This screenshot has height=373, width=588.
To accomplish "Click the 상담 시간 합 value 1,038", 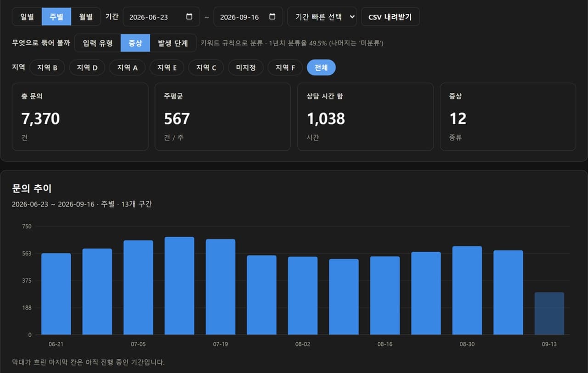I will (326, 119).
